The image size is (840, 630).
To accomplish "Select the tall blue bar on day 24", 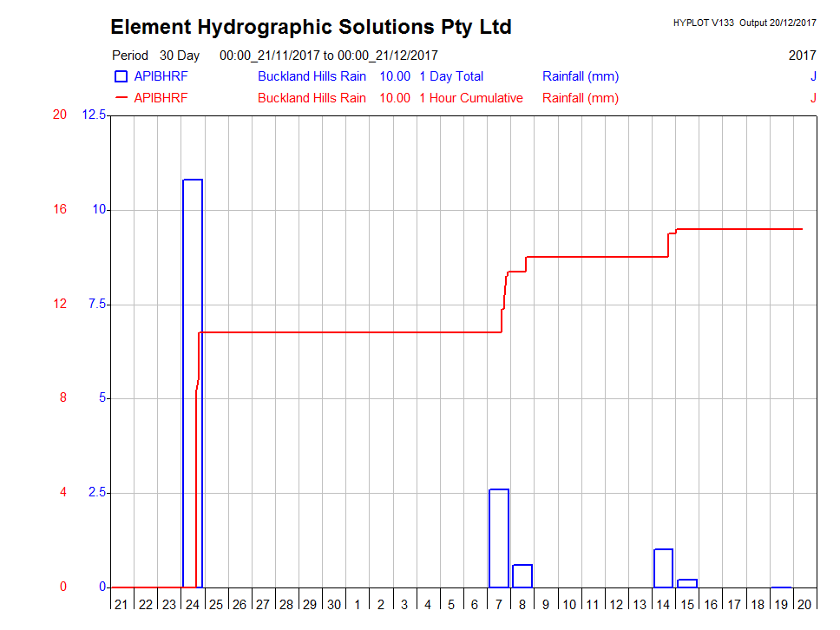I will [x=193, y=382].
